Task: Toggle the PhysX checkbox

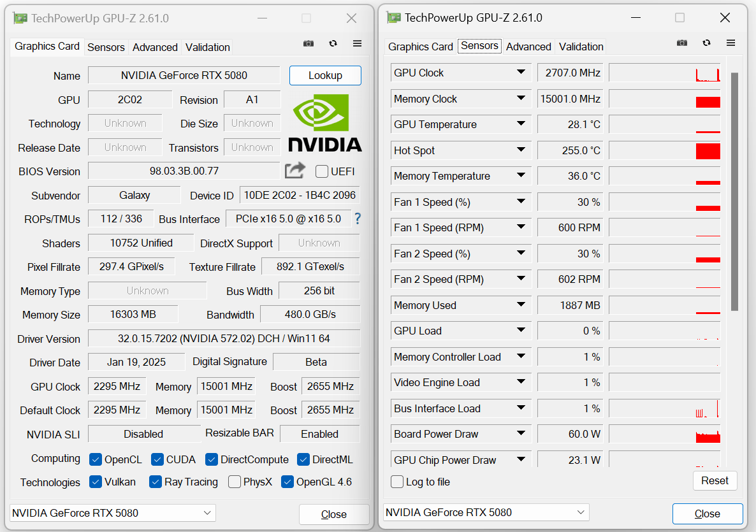Action: pyautogui.click(x=235, y=482)
